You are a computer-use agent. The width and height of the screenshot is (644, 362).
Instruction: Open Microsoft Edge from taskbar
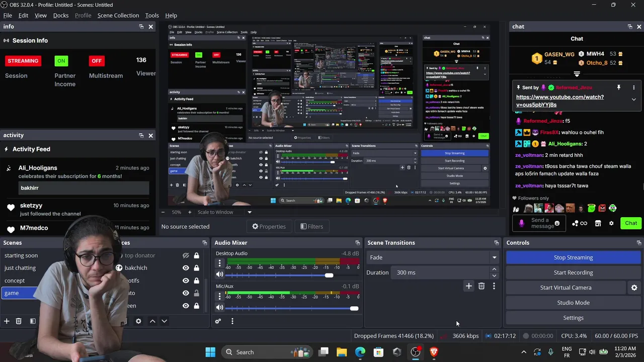click(360, 352)
